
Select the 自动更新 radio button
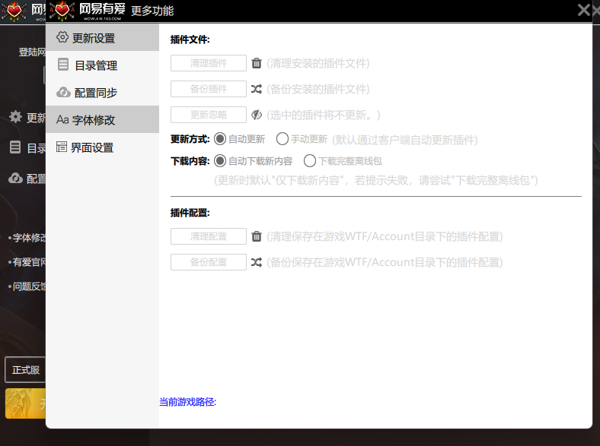click(x=220, y=139)
